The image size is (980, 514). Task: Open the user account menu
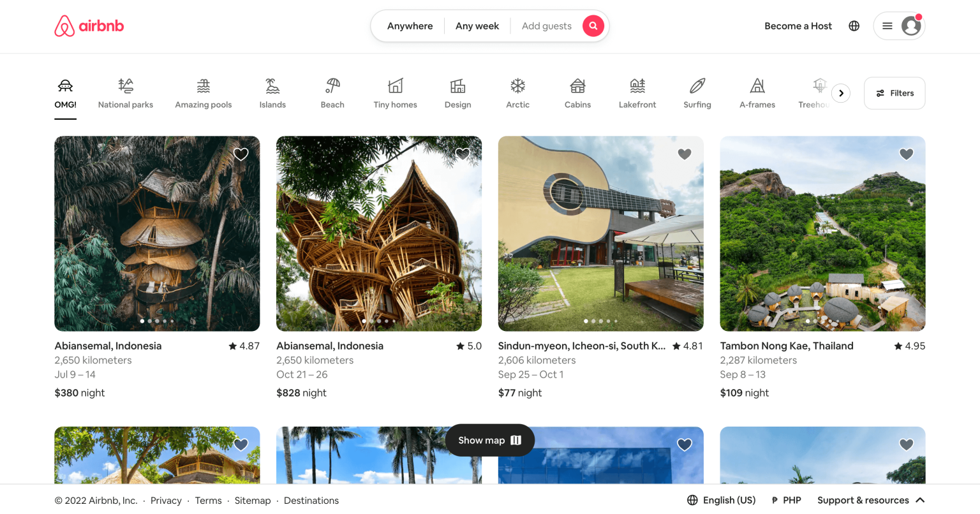899,26
